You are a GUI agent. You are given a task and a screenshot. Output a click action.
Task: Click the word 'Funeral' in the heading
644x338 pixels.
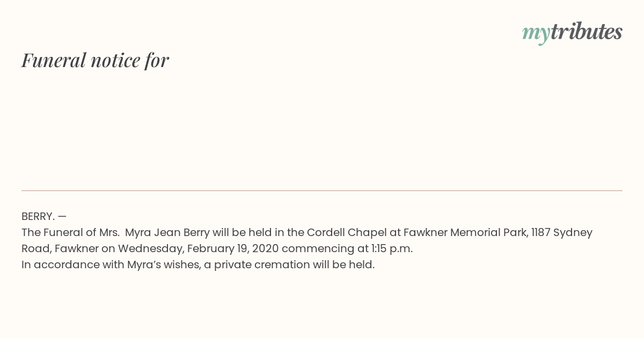(x=54, y=60)
